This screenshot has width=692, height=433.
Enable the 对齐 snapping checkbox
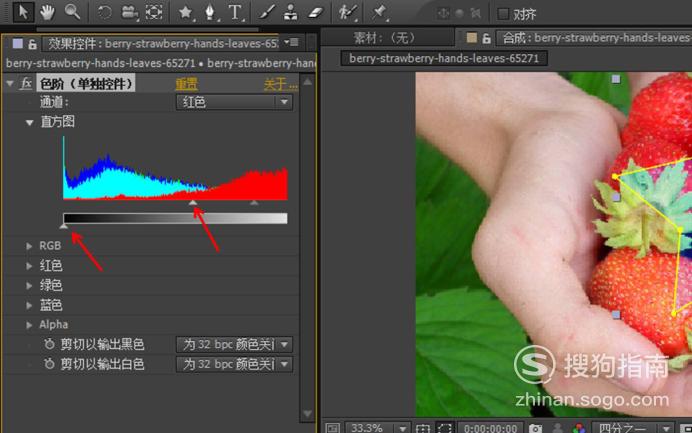pos(503,14)
